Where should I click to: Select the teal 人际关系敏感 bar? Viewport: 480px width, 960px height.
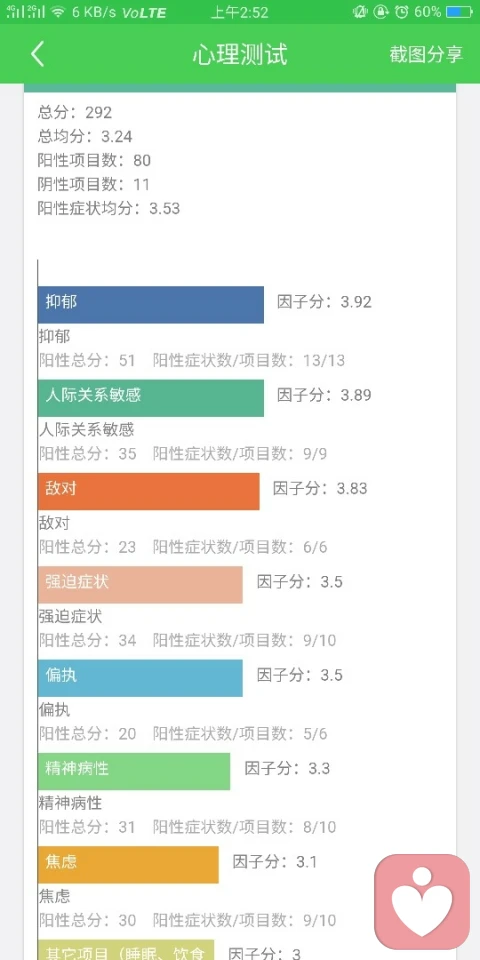pos(151,398)
